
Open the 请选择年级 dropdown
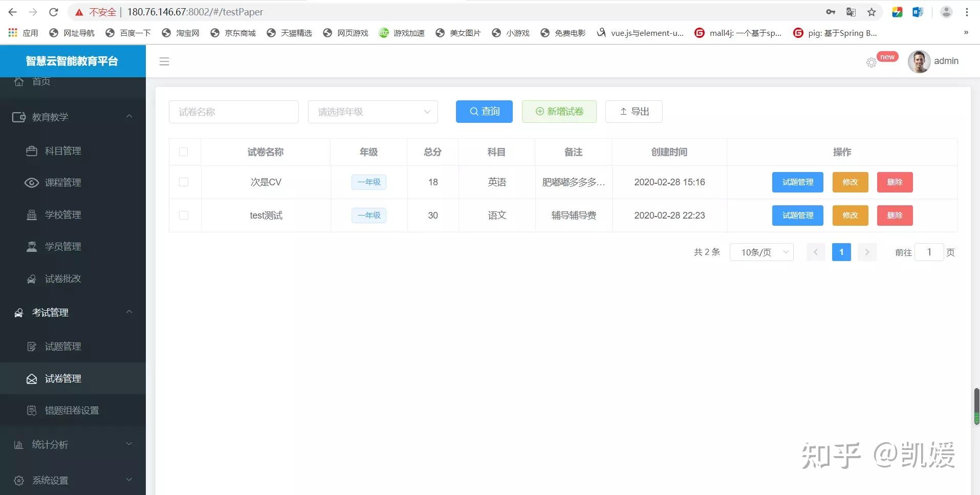pyautogui.click(x=373, y=112)
